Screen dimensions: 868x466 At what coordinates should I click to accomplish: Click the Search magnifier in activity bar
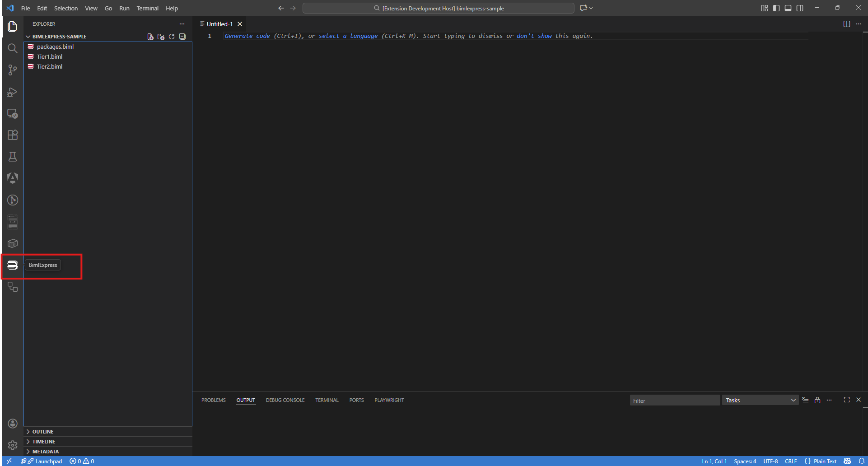pos(13,48)
